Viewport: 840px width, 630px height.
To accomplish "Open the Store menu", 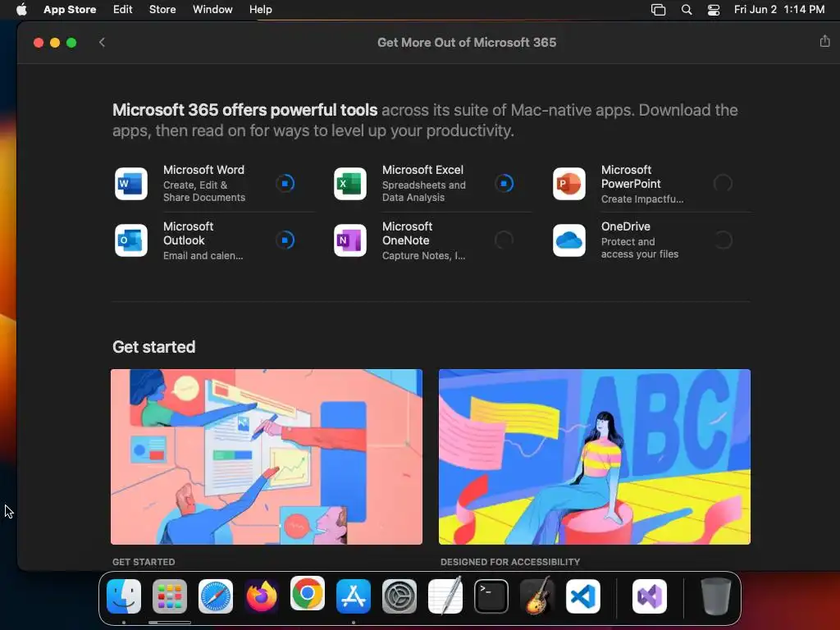I will point(162,10).
